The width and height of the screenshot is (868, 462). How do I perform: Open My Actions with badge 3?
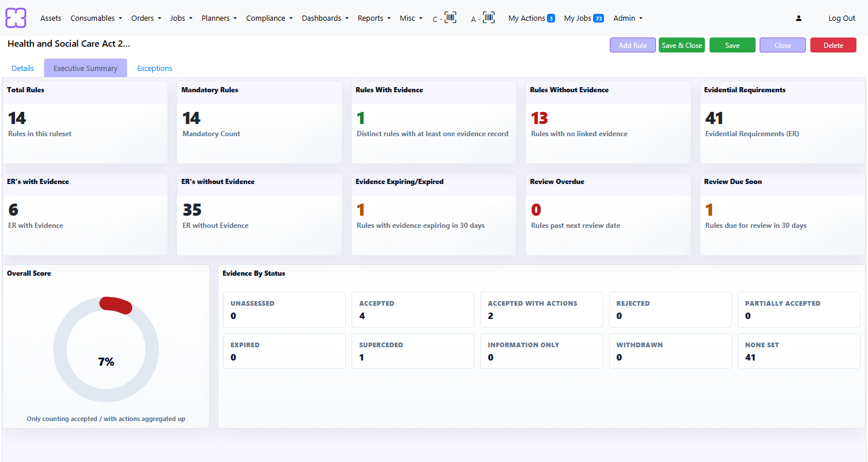pos(531,18)
